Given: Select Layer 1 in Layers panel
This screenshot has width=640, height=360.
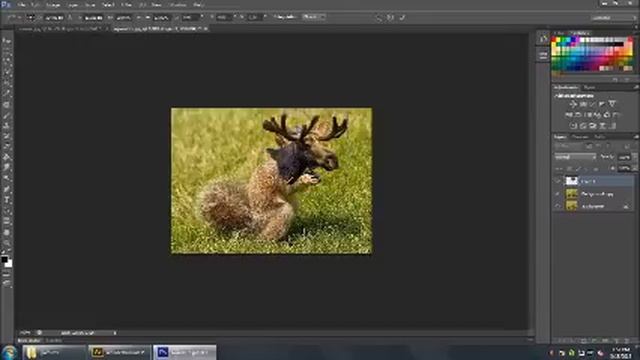Looking at the screenshot, I should (594, 181).
